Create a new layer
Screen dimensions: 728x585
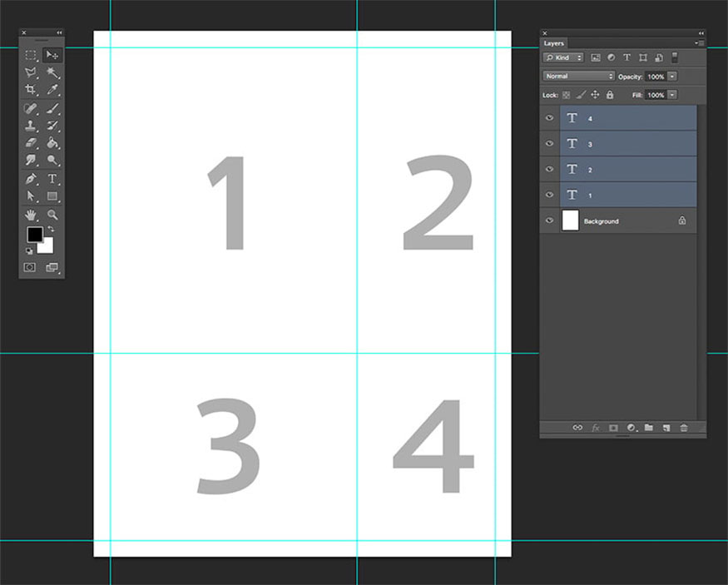click(666, 428)
